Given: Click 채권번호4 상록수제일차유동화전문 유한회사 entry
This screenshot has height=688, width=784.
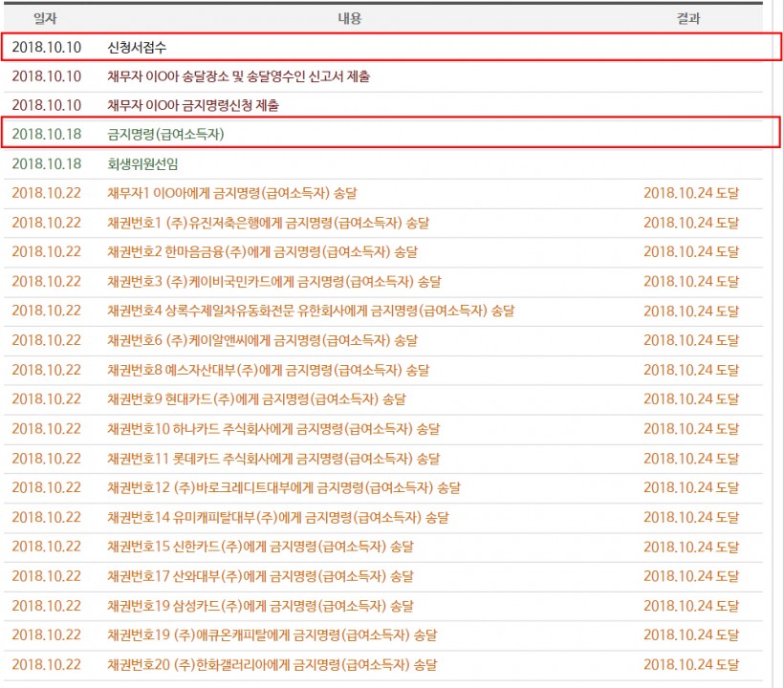Looking at the screenshot, I should 311,311.
